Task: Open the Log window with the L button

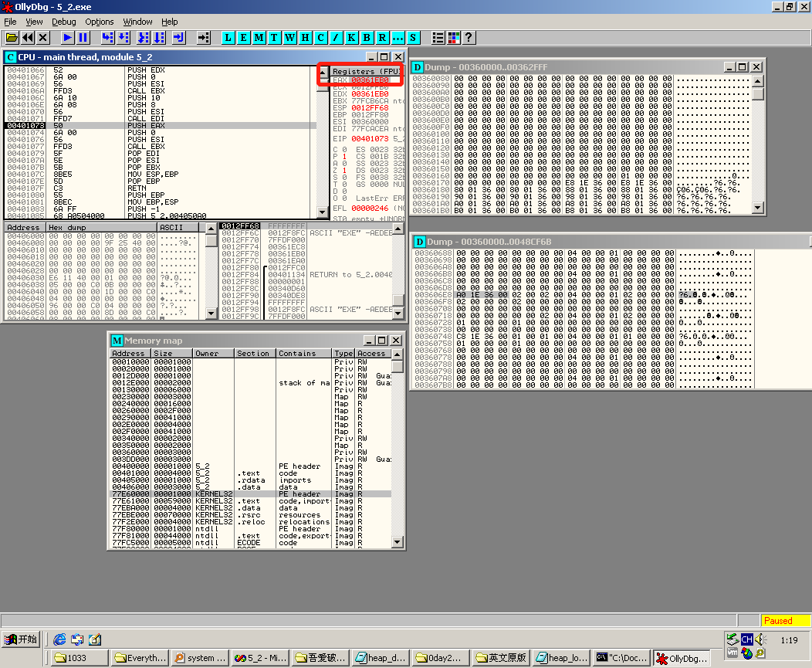Action: point(228,37)
